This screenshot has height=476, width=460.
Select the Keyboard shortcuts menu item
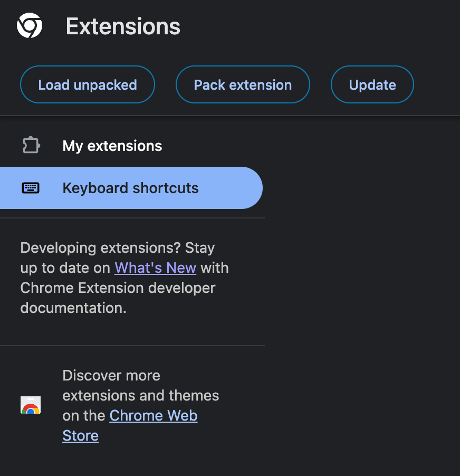[x=130, y=188]
